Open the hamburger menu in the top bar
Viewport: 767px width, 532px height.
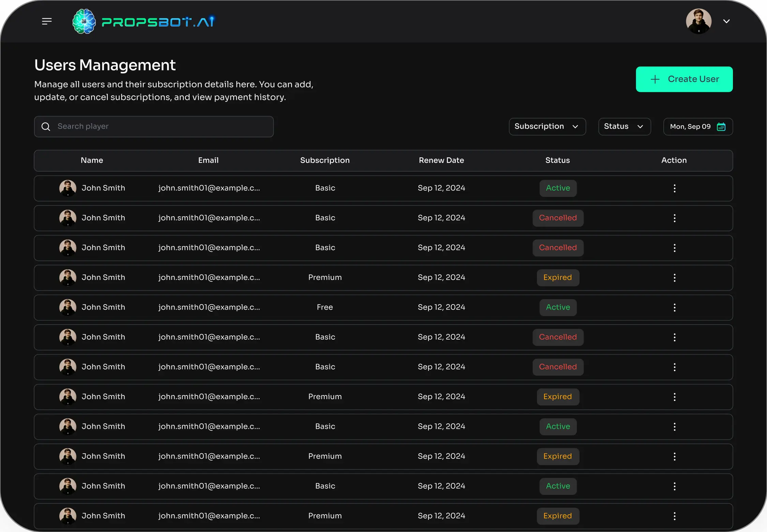47,21
